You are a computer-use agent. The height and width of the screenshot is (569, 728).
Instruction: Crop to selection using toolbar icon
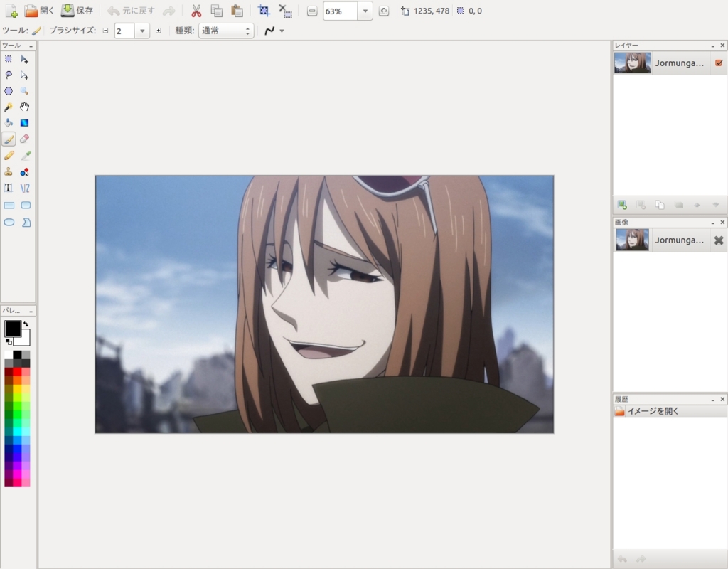pyautogui.click(x=264, y=10)
